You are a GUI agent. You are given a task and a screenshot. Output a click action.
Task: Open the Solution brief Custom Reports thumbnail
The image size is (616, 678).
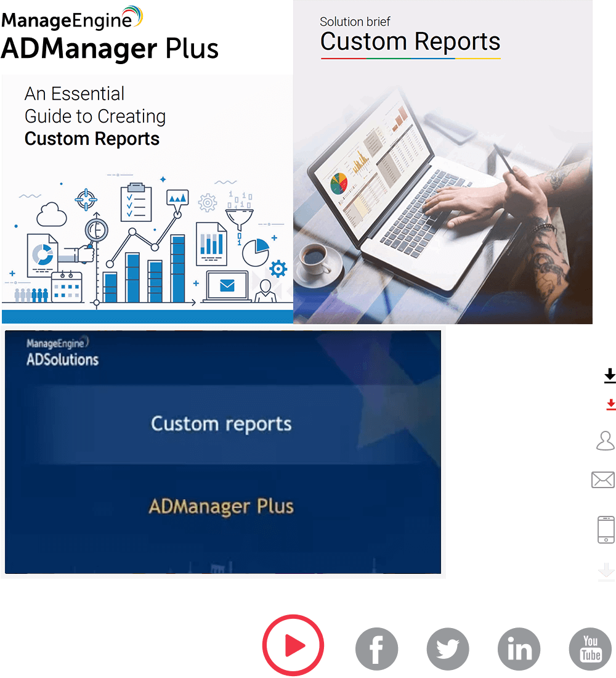pos(443,161)
